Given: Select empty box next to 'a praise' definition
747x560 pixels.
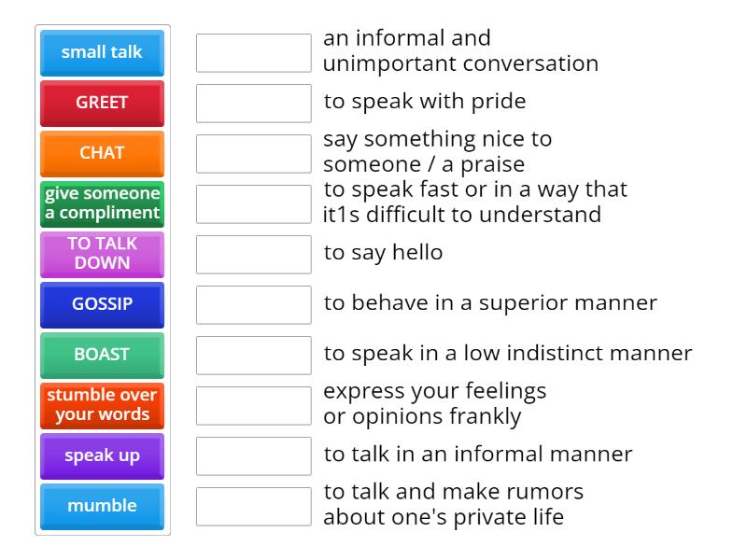Looking at the screenshot, I should [253, 154].
